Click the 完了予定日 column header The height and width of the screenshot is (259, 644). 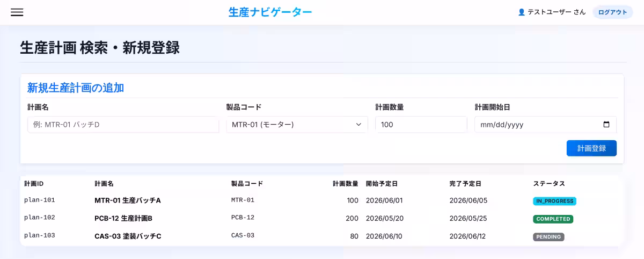465,184
